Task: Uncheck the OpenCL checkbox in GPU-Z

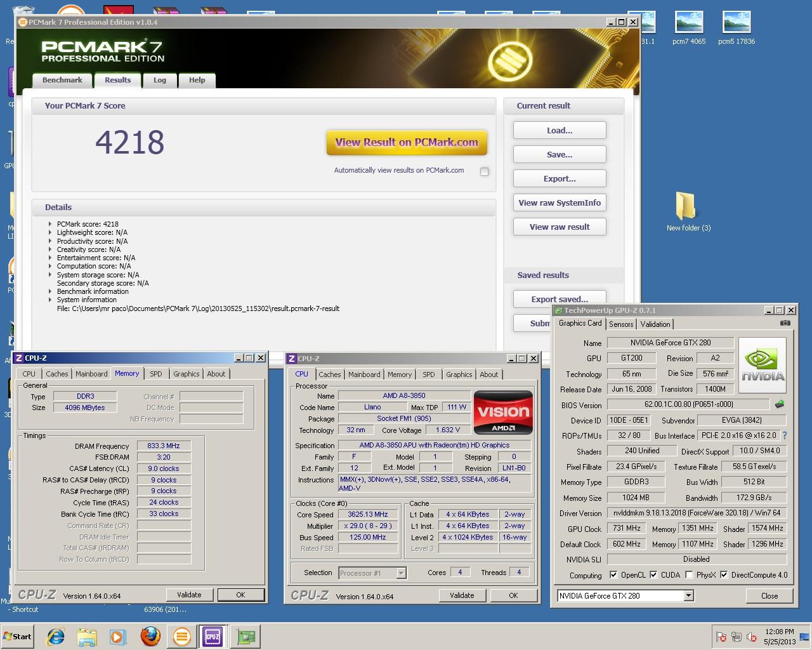Action: coord(613,575)
